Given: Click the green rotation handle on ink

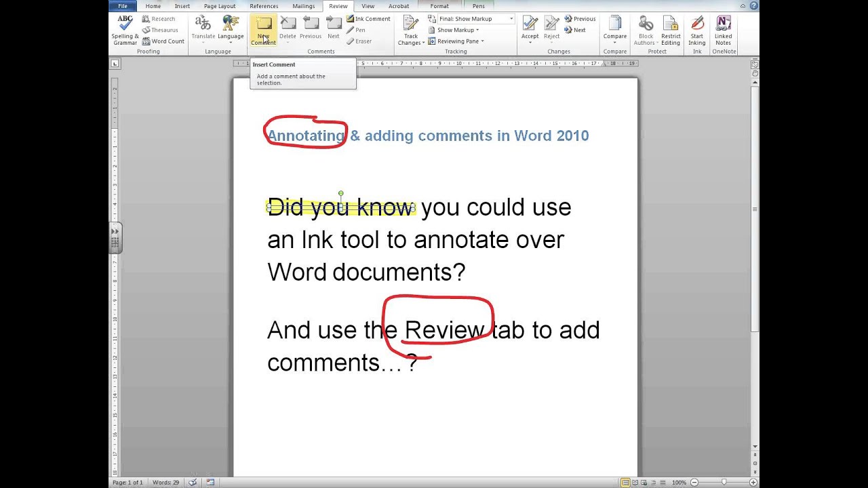Looking at the screenshot, I should tap(341, 194).
